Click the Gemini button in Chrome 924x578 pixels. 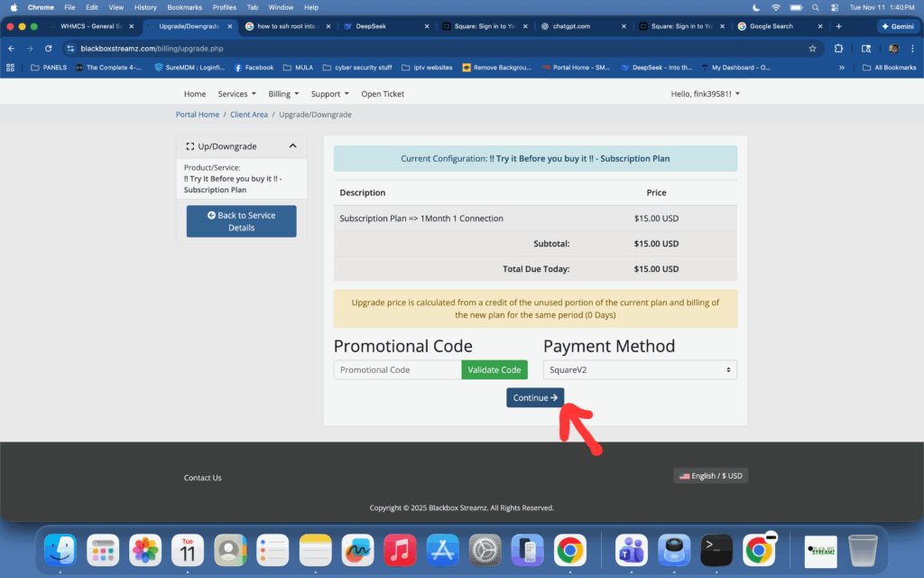pyautogui.click(x=897, y=26)
